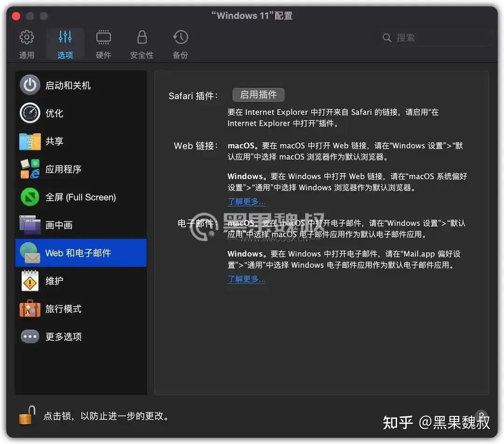The height and width of the screenshot is (444, 504).
Task: Select 启动和关机 label in sidebar
Action: point(68,85)
